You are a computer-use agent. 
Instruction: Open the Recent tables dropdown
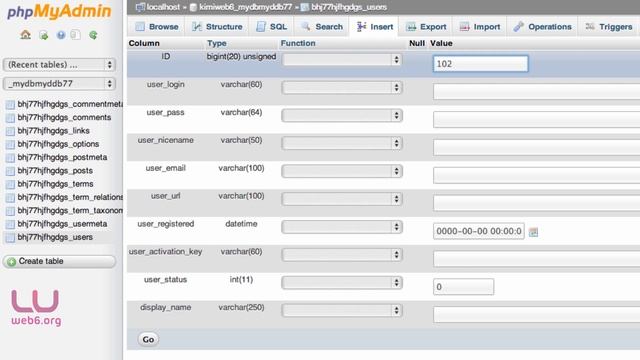[x=59, y=64]
